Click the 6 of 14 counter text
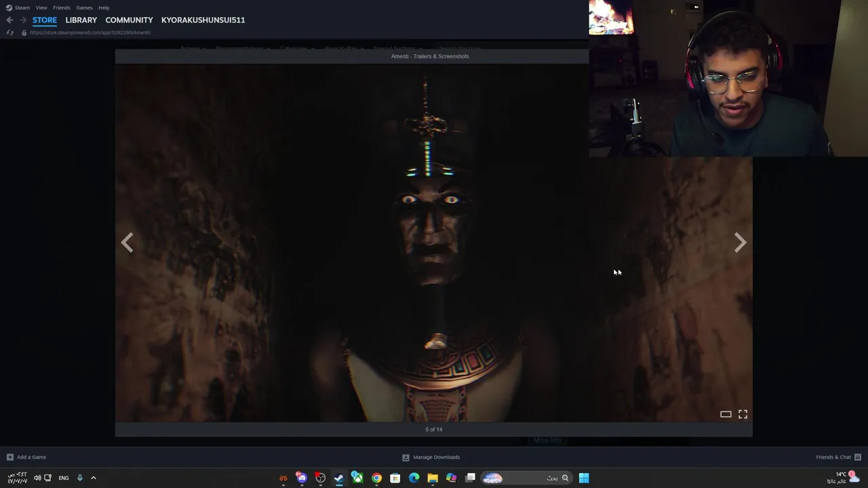 434,429
